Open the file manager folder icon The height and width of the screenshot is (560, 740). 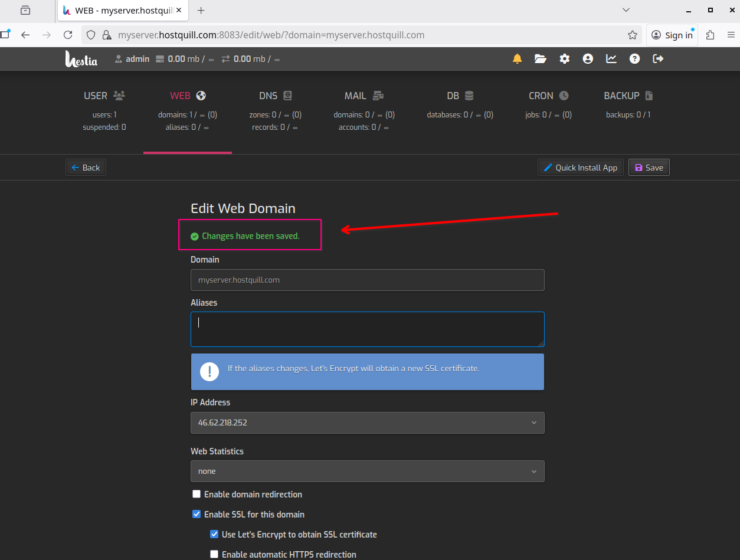click(541, 59)
